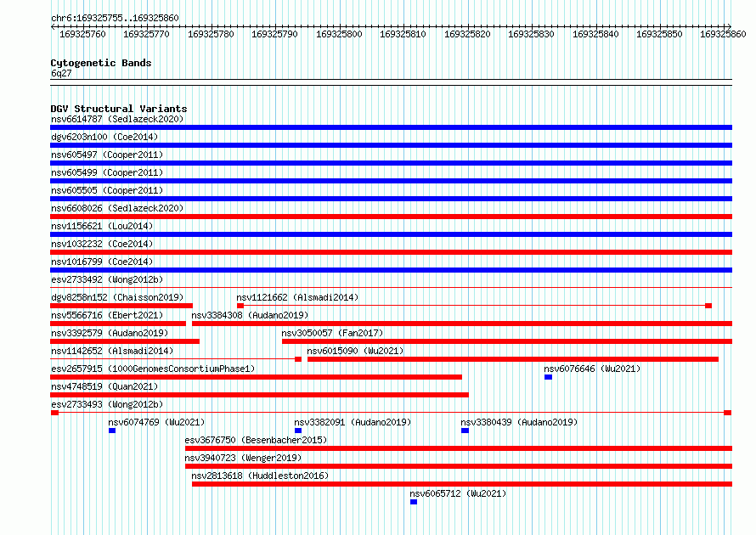This screenshot has height=535, width=756.
Task: Click the left red end block of nsv1121662
Action: click(240, 306)
